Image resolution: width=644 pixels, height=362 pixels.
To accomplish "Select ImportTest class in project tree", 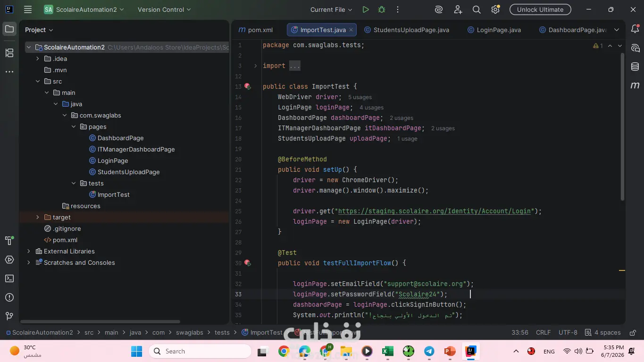I will click(109, 194).
